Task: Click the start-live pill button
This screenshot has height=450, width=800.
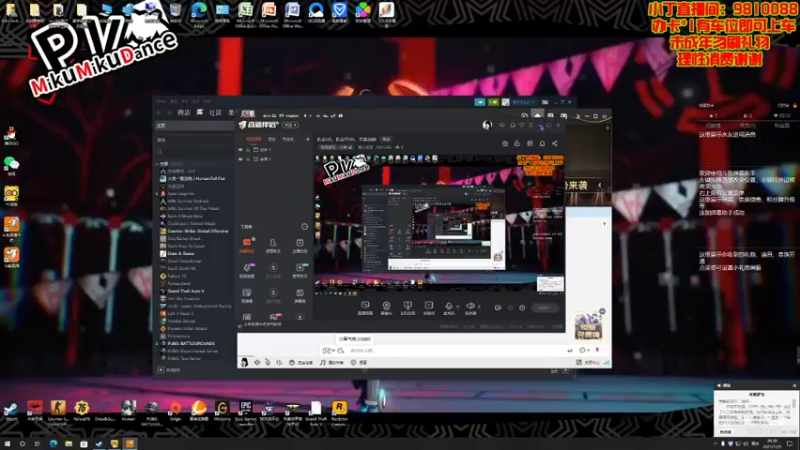Action: pos(544,308)
